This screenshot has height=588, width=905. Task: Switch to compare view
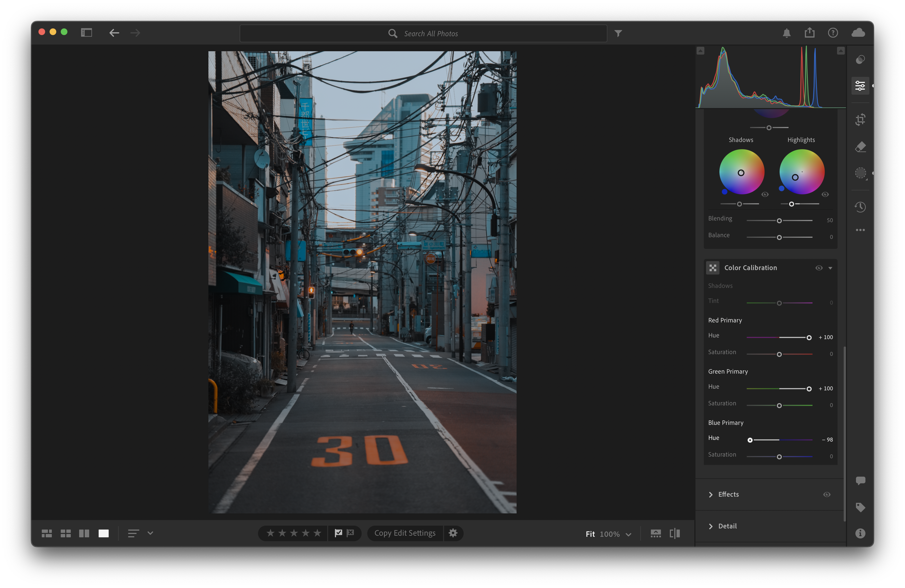click(x=84, y=533)
